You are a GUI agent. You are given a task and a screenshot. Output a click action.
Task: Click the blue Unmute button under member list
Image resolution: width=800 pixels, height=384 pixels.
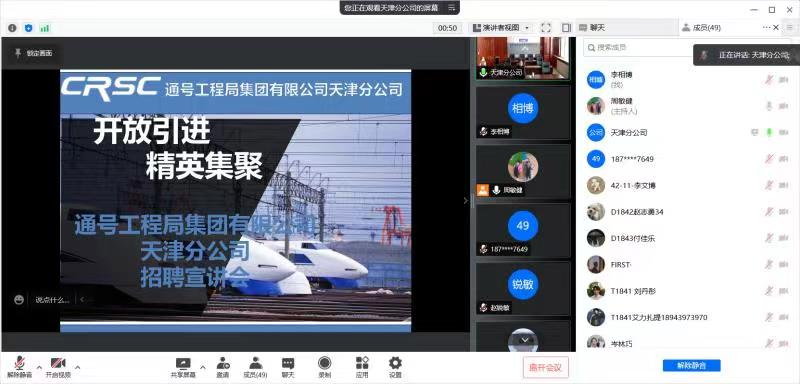pyautogui.click(x=691, y=365)
